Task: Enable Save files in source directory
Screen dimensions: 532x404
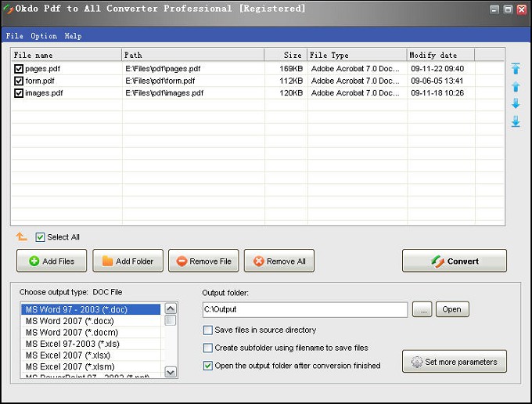Action: tap(207, 330)
